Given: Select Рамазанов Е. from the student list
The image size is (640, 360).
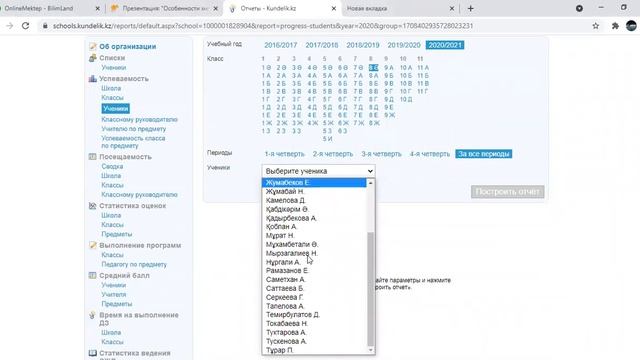Looking at the screenshot, I should click(314, 271).
